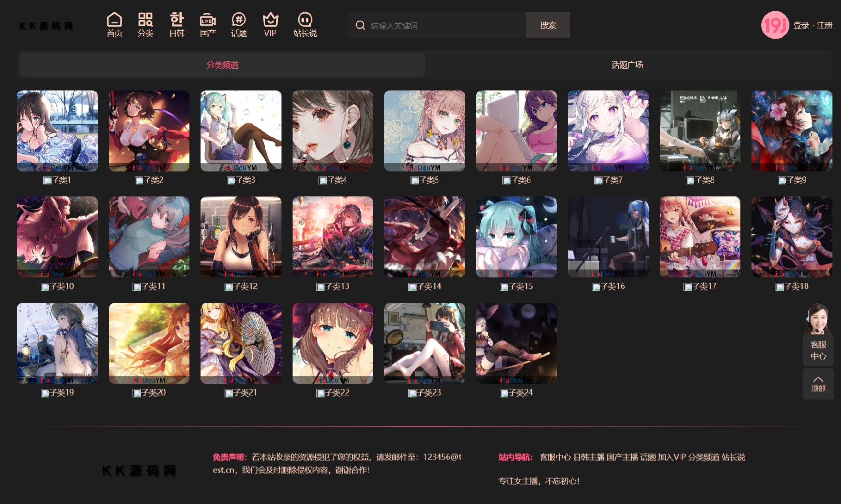Open 客服中心 support agent icon
The height and width of the screenshot is (504, 841).
click(x=818, y=319)
